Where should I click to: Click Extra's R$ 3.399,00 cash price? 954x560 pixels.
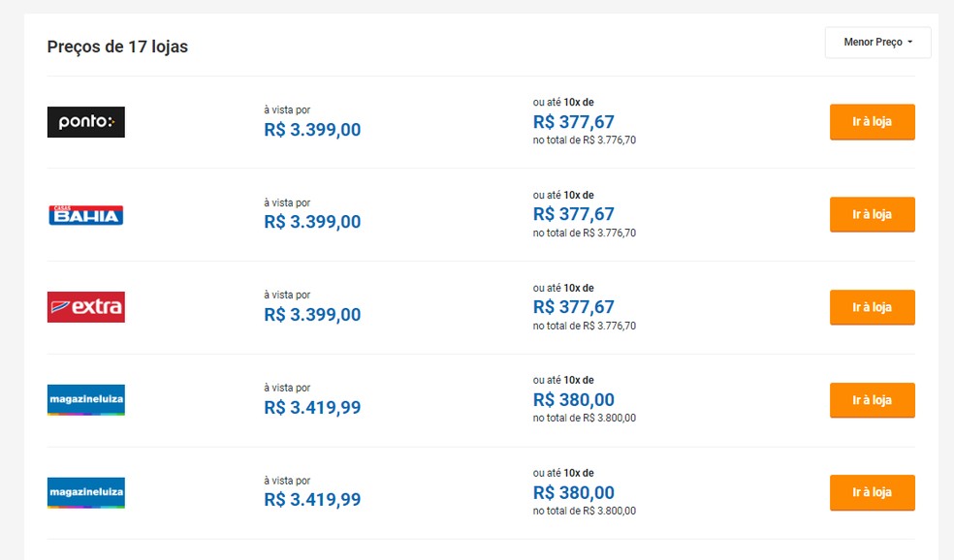(312, 315)
